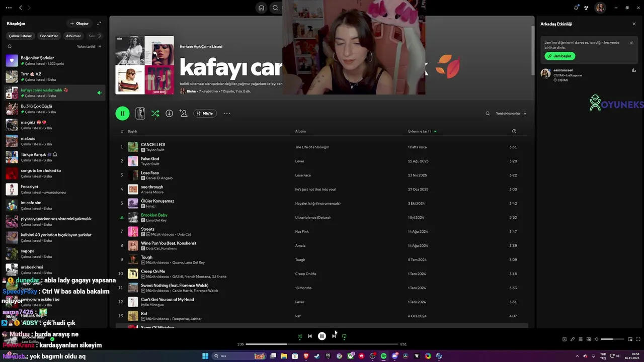Expand the library panel to full view
Viewport: 644px width, 362px height.
[x=99, y=23]
